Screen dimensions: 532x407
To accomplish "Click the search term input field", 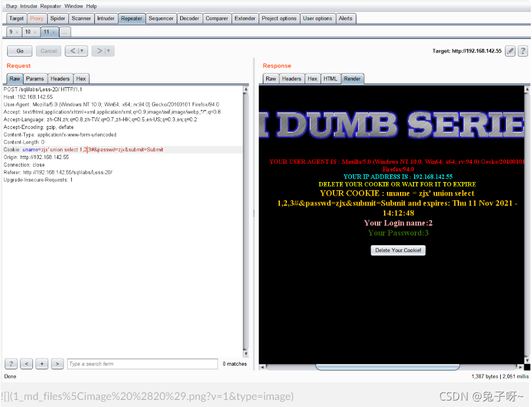I will pos(143,363).
